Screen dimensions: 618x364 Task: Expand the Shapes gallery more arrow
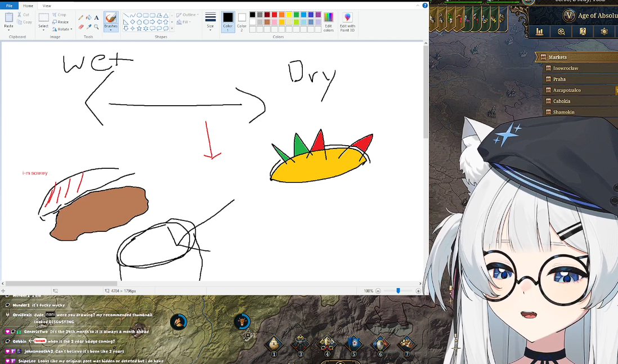tap(172, 29)
